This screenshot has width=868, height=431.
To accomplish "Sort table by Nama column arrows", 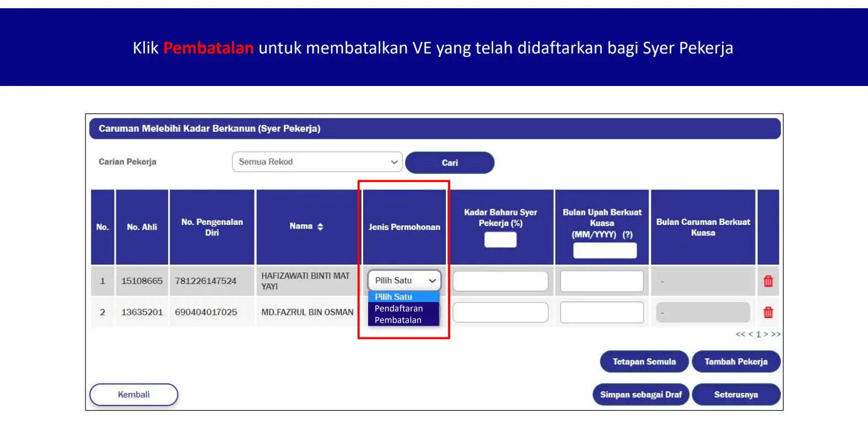I will click(320, 227).
